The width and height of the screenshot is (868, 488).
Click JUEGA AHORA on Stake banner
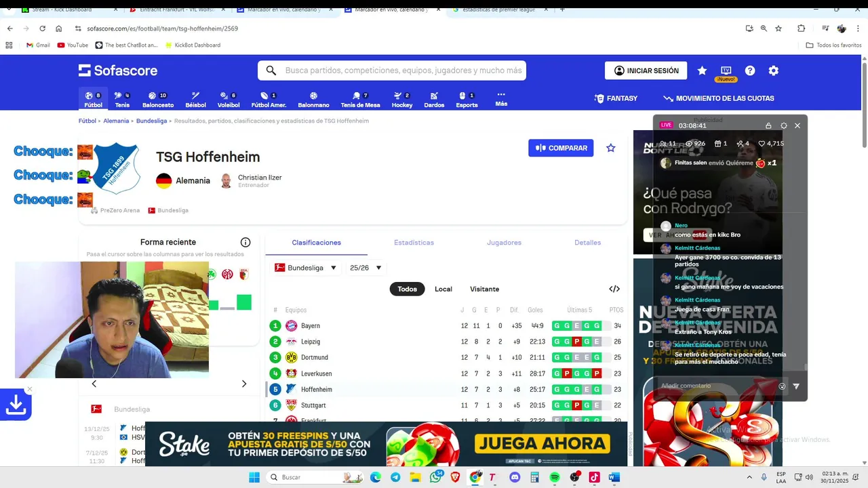coord(542,444)
